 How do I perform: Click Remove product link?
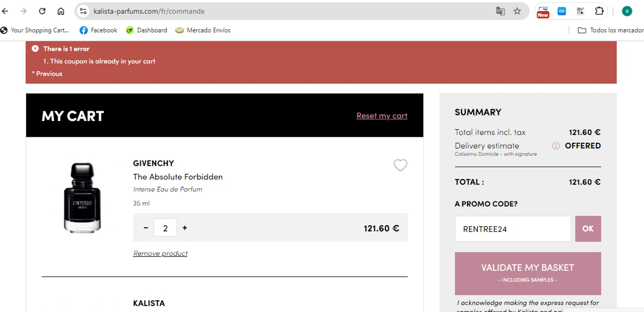(x=160, y=253)
